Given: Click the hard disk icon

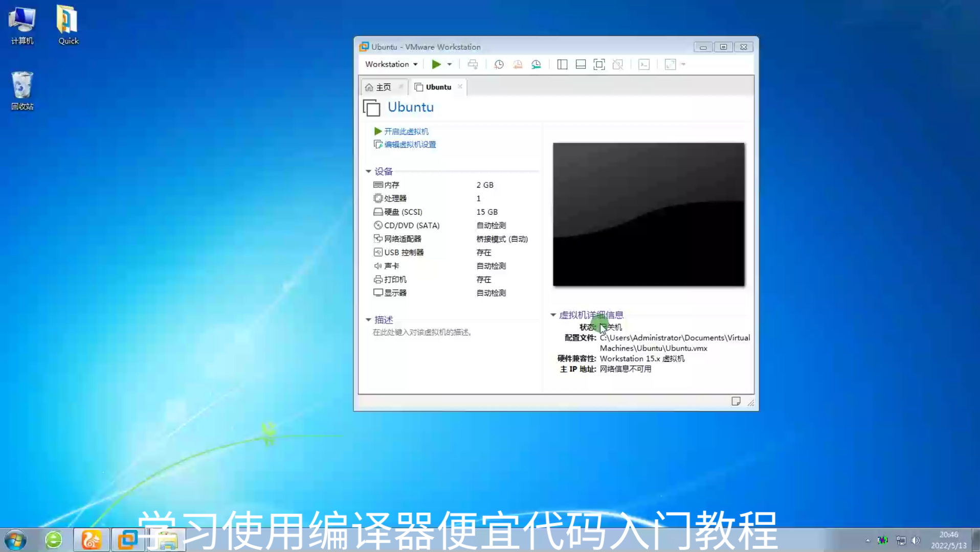Looking at the screenshot, I should tap(378, 212).
